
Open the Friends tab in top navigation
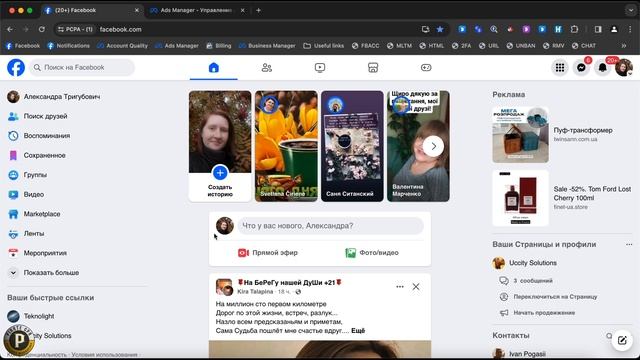(267, 68)
